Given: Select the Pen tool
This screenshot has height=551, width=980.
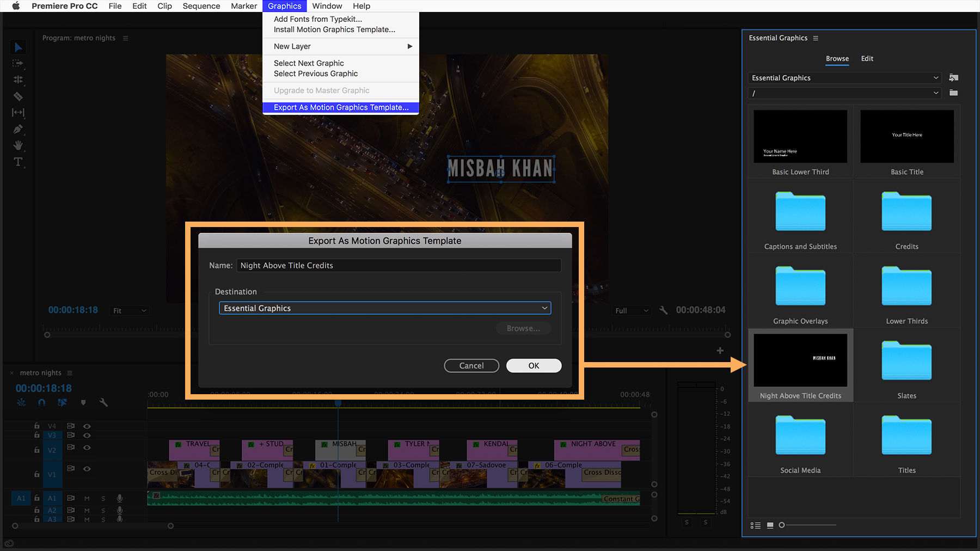Looking at the screenshot, I should 18,129.
